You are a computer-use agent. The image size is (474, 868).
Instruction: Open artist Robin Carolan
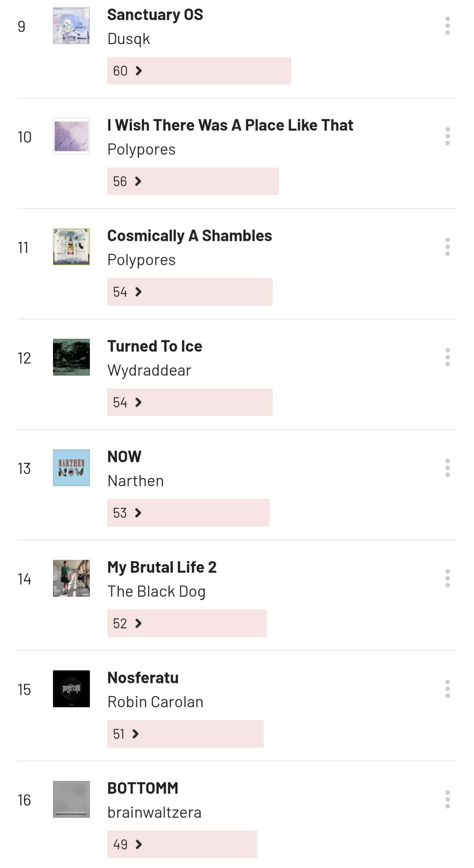[155, 702]
